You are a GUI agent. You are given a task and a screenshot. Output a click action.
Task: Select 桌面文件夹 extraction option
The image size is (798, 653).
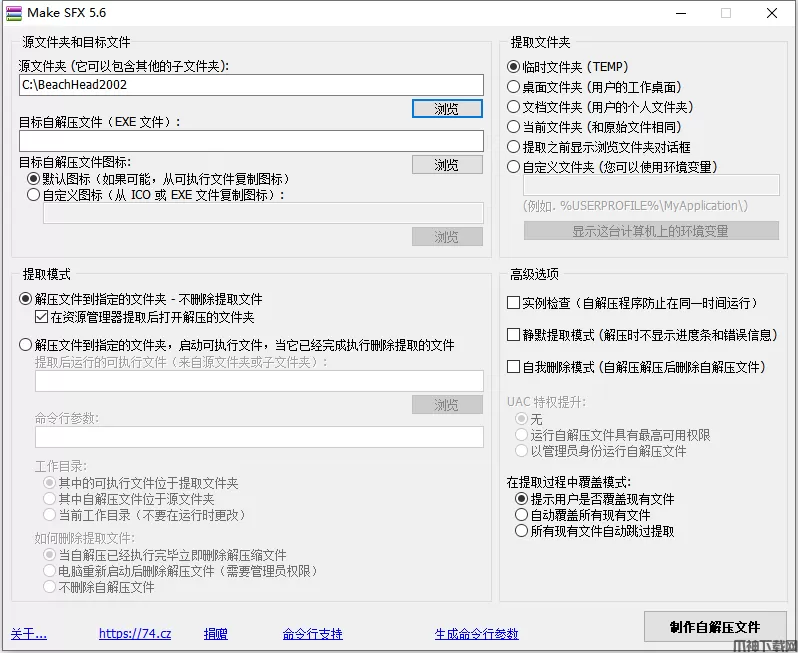click(x=514, y=87)
